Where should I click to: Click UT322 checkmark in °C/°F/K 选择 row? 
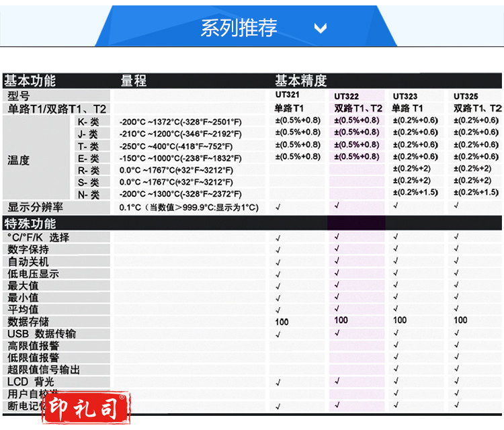(x=337, y=237)
